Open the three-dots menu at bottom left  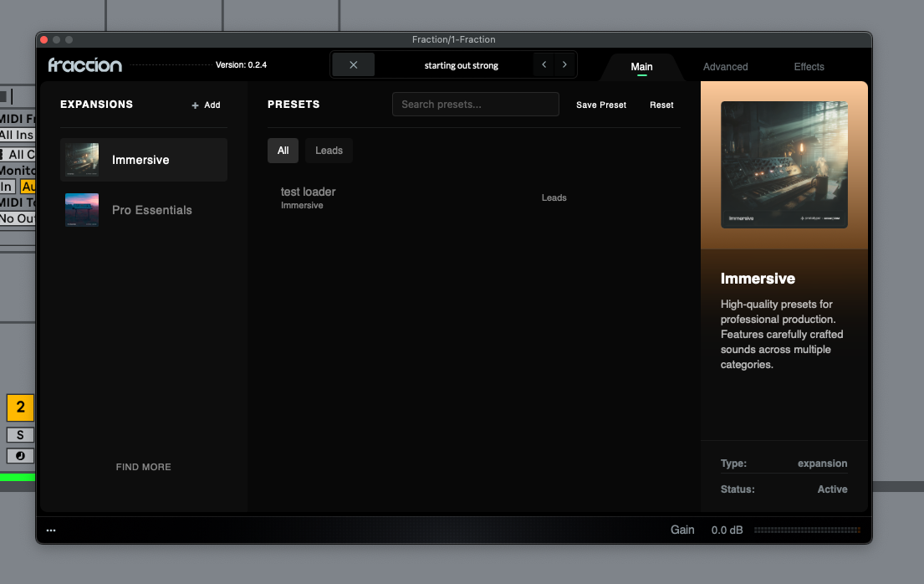point(51,530)
